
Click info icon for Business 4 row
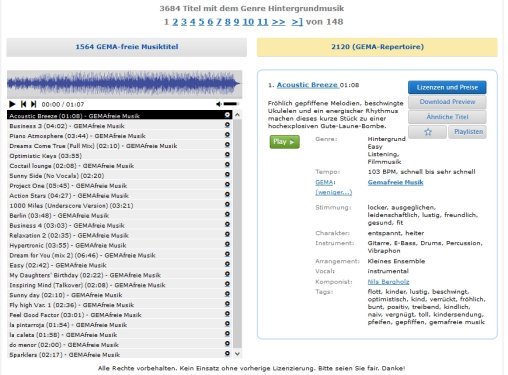coord(227,224)
